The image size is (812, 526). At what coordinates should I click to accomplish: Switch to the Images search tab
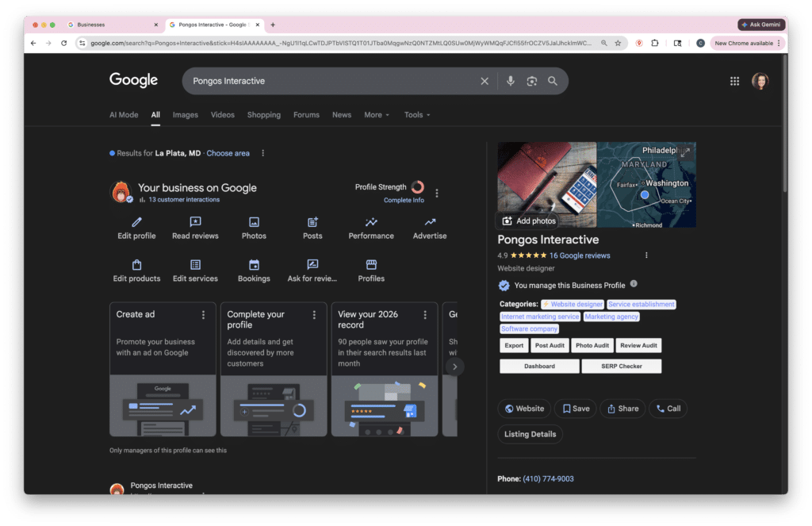click(185, 114)
